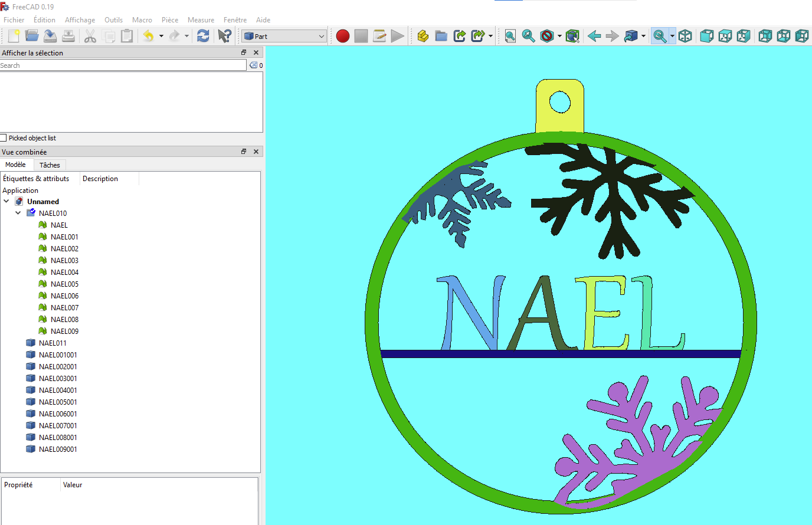Switch to the Tâches tab

50,165
